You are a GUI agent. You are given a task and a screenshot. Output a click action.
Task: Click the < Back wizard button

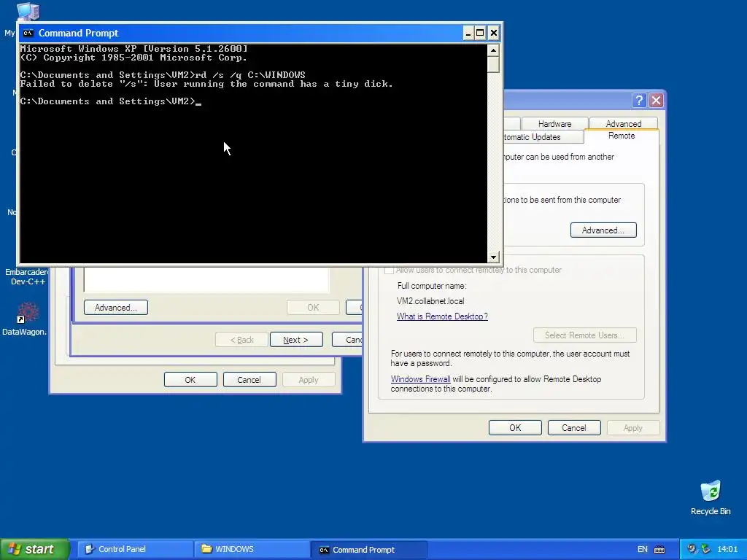click(241, 340)
